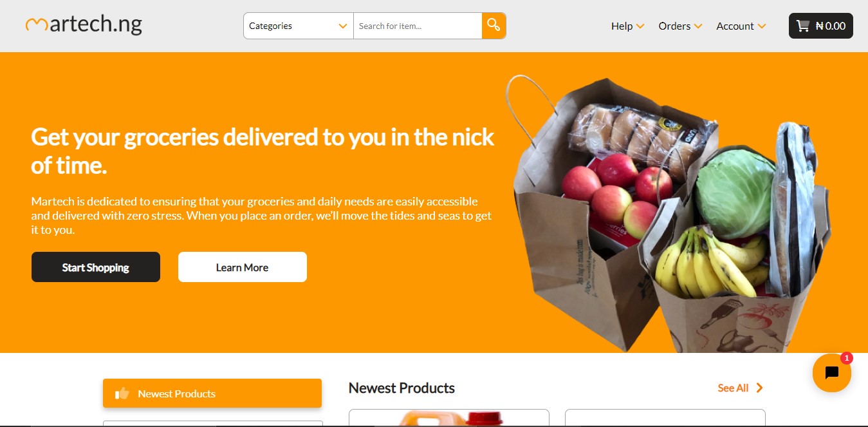Screen dimensions: 868x427
Task: Open the first newest product card
Action: (x=449, y=417)
